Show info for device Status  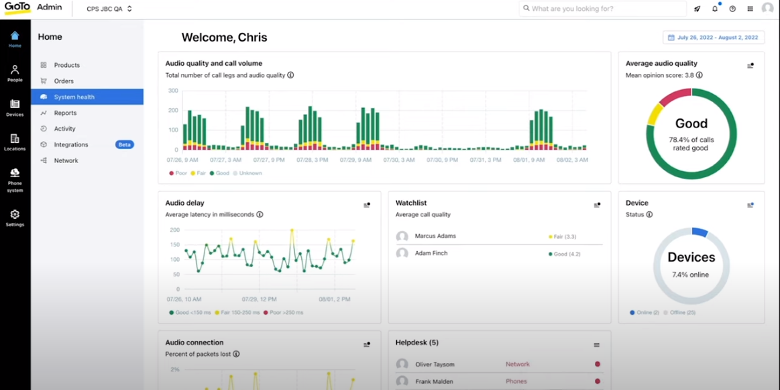click(649, 215)
